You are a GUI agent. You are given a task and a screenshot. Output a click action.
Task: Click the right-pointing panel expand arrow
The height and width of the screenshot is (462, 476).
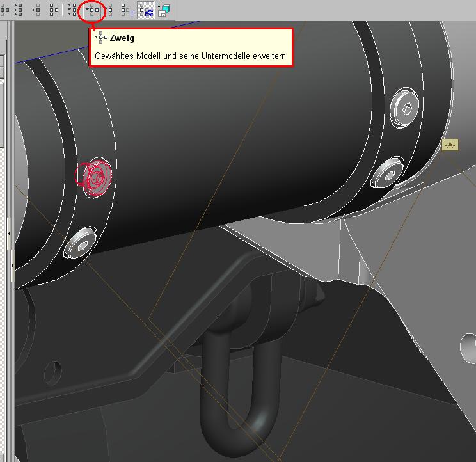[x=12, y=266]
